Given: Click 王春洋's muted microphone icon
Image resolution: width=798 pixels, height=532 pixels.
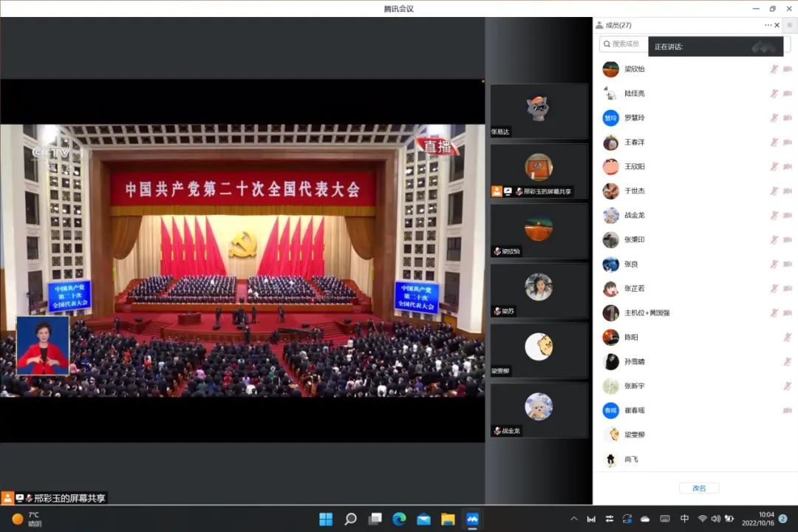Looking at the screenshot, I should (774, 142).
